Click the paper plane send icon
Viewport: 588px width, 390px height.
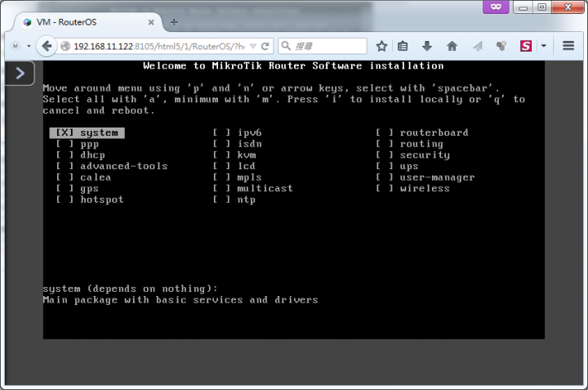pyautogui.click(x=478, y=46)
